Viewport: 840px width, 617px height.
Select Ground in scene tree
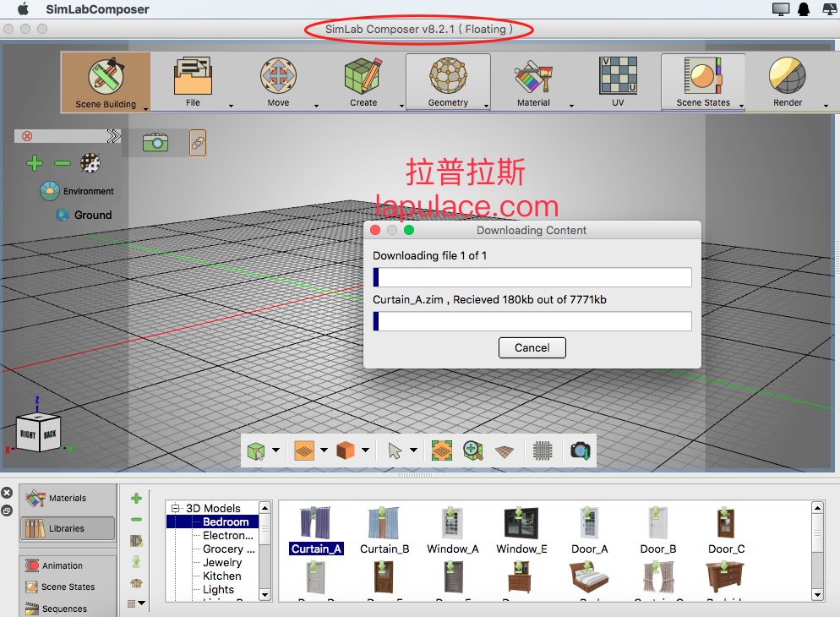point(85,215)
